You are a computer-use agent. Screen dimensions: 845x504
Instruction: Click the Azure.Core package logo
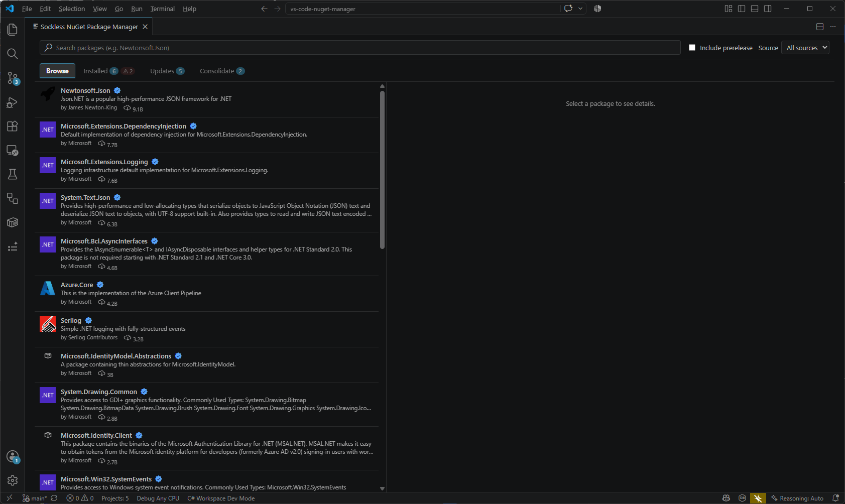click(x=48, y=288)
